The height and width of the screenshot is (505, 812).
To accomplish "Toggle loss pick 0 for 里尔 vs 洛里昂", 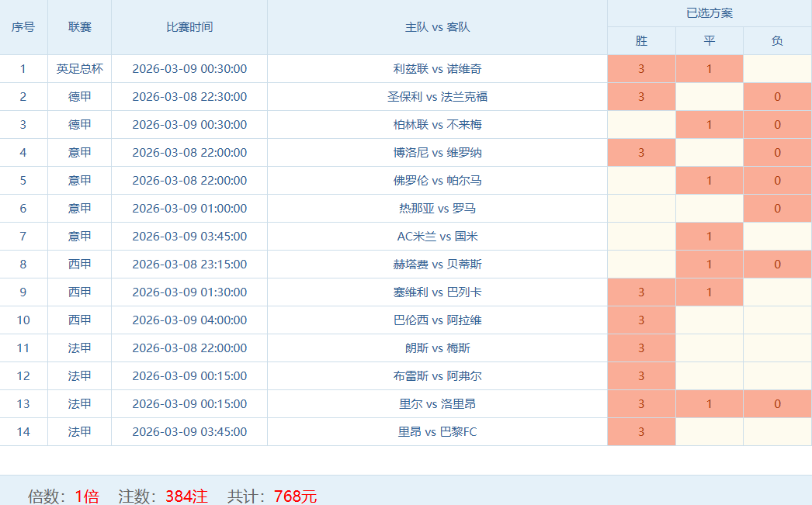I will pyautogui.click(x=777, y=404).
